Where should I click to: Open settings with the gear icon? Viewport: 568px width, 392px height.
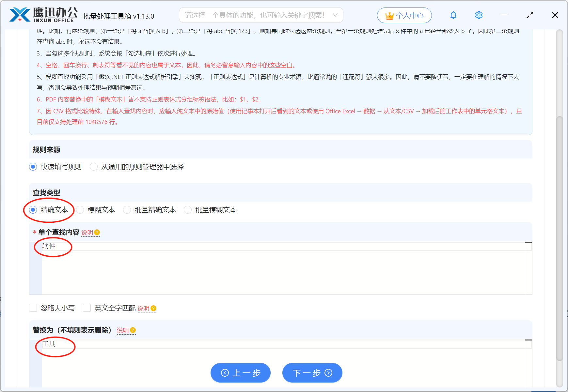click(479, 15)
